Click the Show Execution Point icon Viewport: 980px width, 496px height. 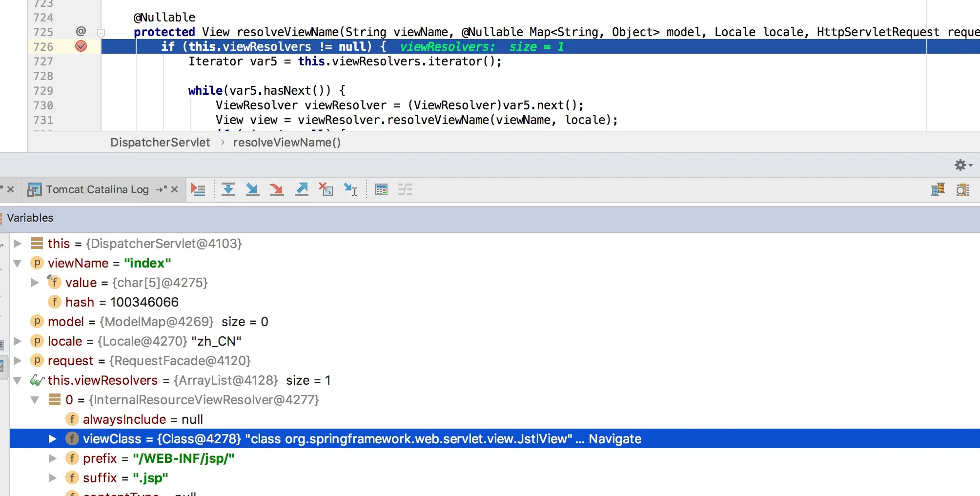coord(198,190)
